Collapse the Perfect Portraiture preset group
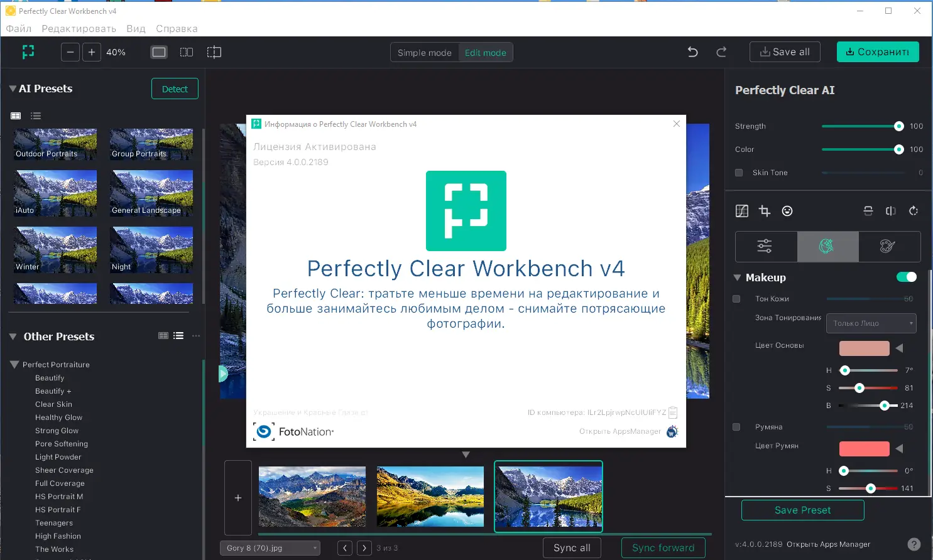The image size is (933, 560). pyautogui.click(x=14, y=364)
